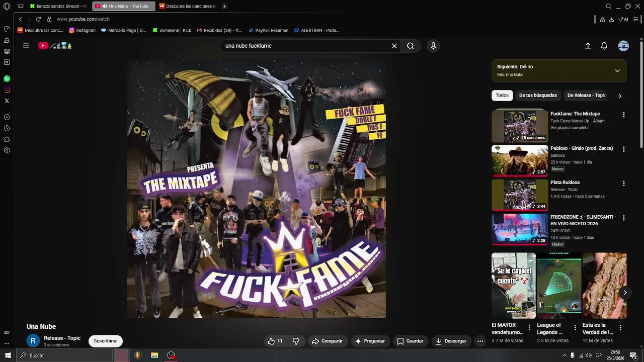Viewport: 644px width, 362px height.
Task: Open the YouTube upload/create icon
Action: [588, 46]
